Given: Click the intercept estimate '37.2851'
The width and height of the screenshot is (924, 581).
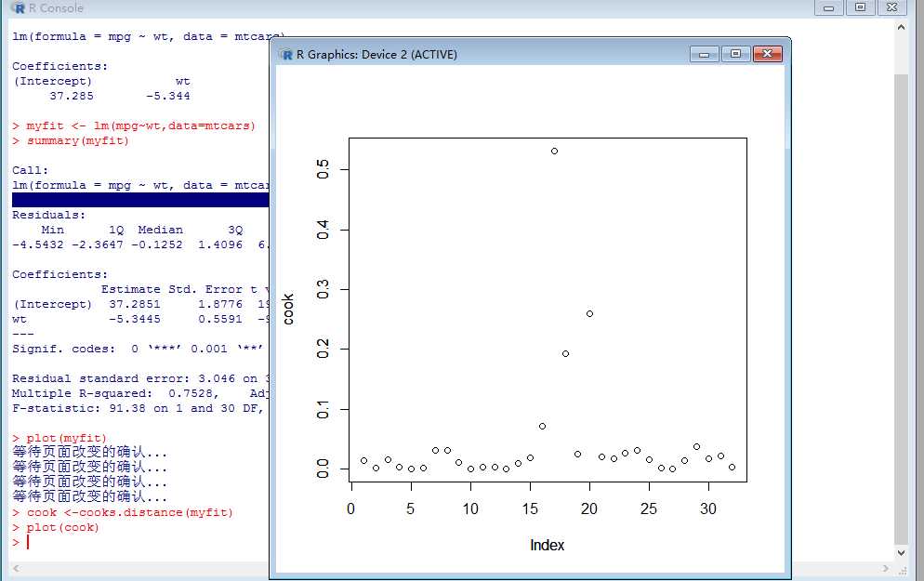Looking at the screenshot, I should [135, 304].
